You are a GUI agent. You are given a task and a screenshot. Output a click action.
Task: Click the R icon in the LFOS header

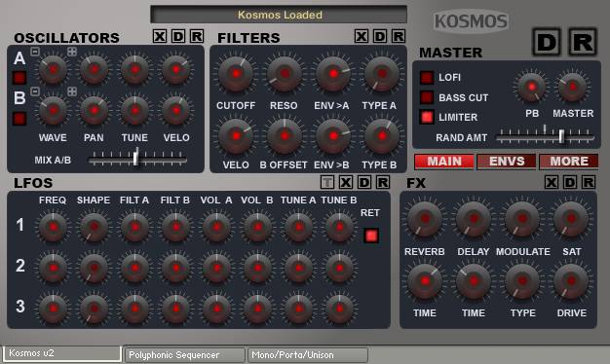tap(383, 182)
